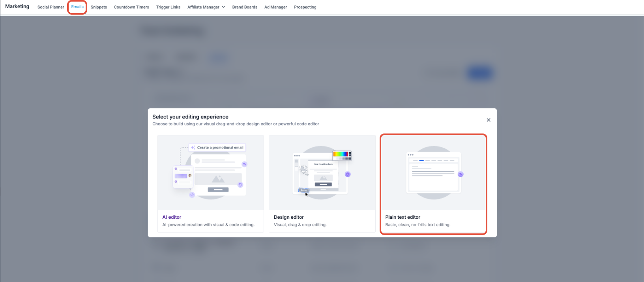Go to Countdown Timers
Viewport: 644px width, 282px height.
tap(131, 7)
